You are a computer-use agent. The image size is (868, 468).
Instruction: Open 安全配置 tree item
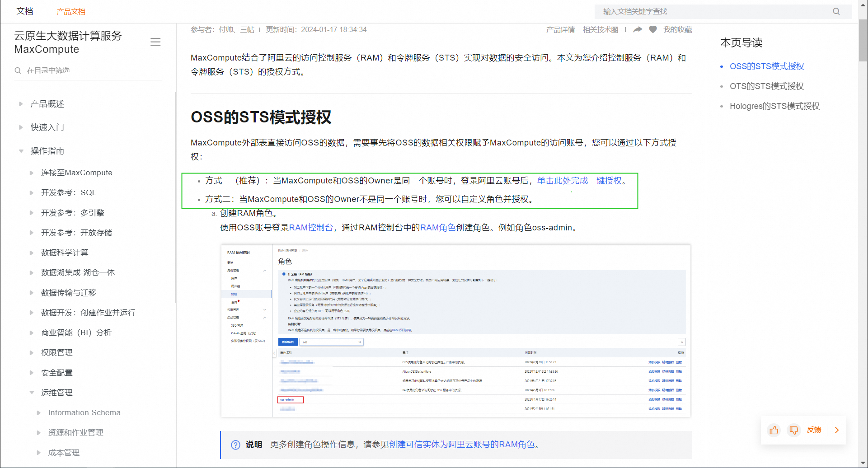pyautogui.click(x=57, y=373)
